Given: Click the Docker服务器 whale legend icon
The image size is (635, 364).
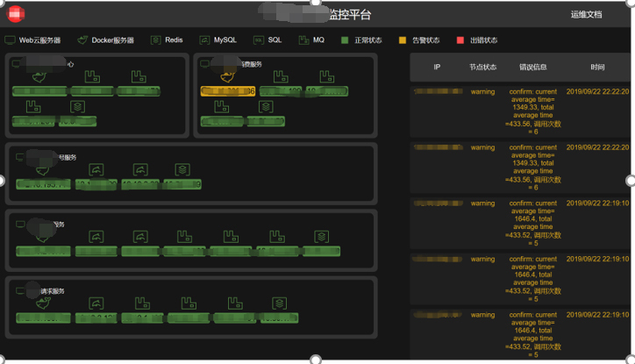Looking at the screenshot, I should pos(83,40).
